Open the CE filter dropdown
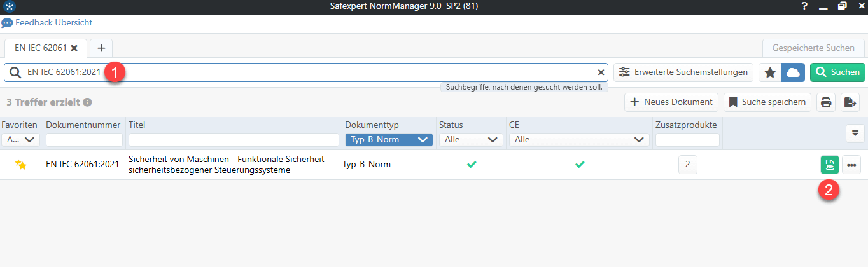This screenshot has width=868, height=267. (579, 140)
